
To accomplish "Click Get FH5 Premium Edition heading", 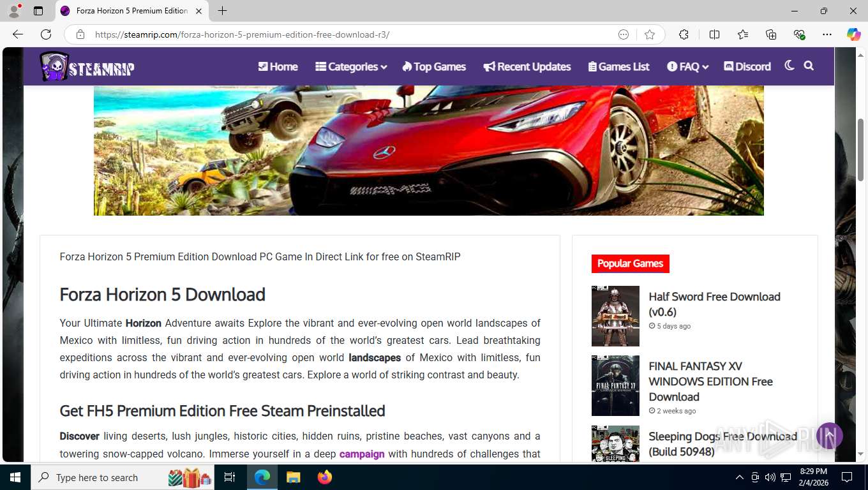I will [222, 411].
